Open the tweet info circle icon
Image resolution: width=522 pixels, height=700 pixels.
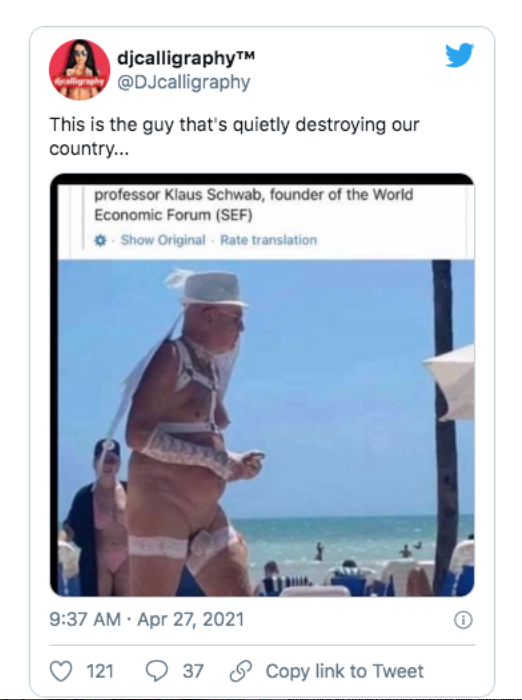[x=463, y=620]
